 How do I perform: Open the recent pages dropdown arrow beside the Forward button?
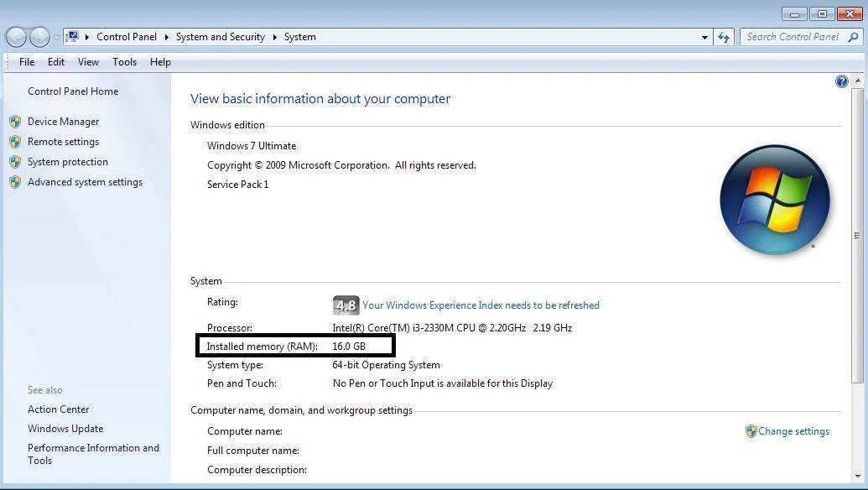pyautogui.click(x=56, y=38)
